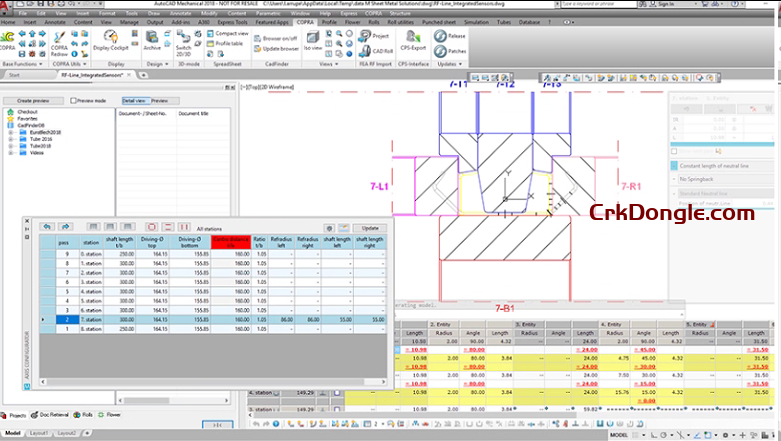
Task: Select the Detail view toggle
Action: coord(134,101)
